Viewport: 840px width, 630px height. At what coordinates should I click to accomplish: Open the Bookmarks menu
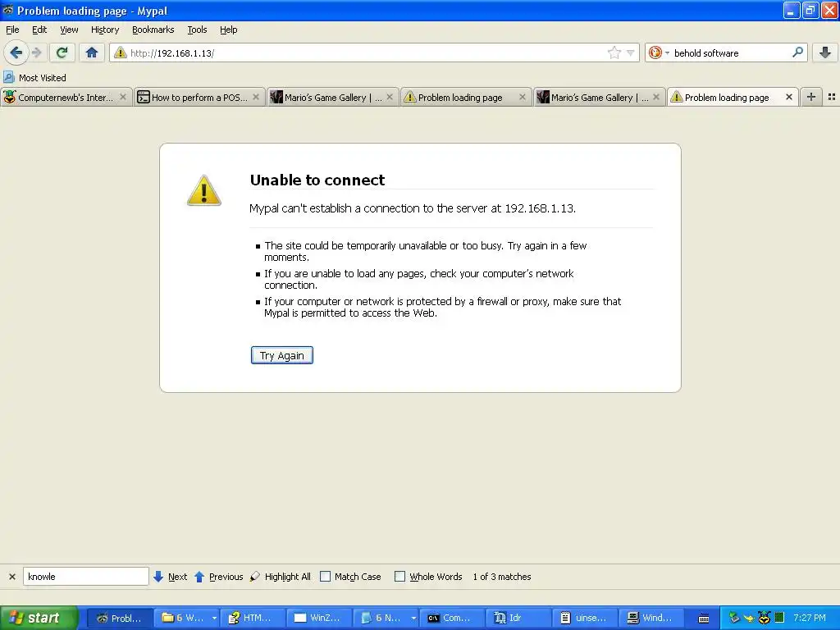pyautogui.click(x=153, y=30)
